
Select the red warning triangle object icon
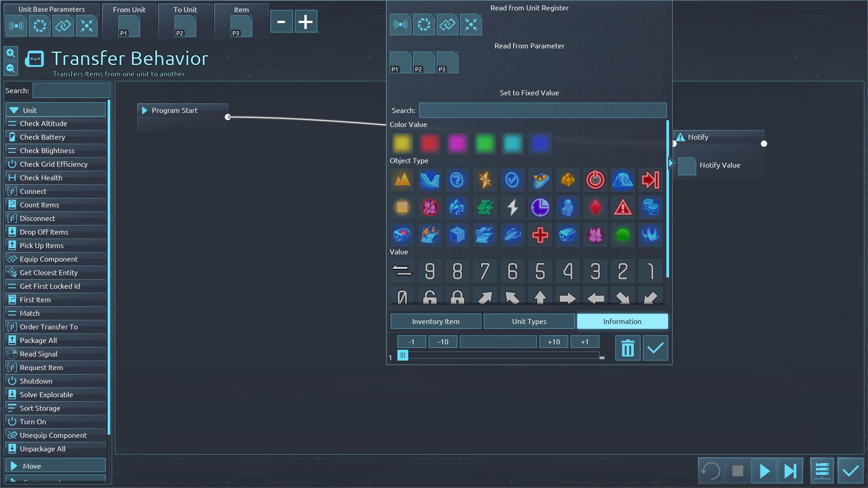click(x=623, y=207)
